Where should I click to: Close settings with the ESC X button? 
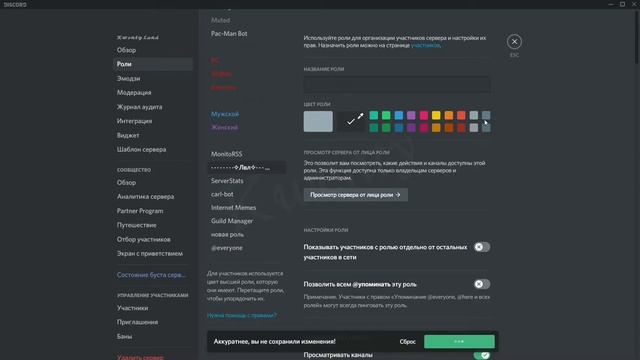(x=514, y=42)
